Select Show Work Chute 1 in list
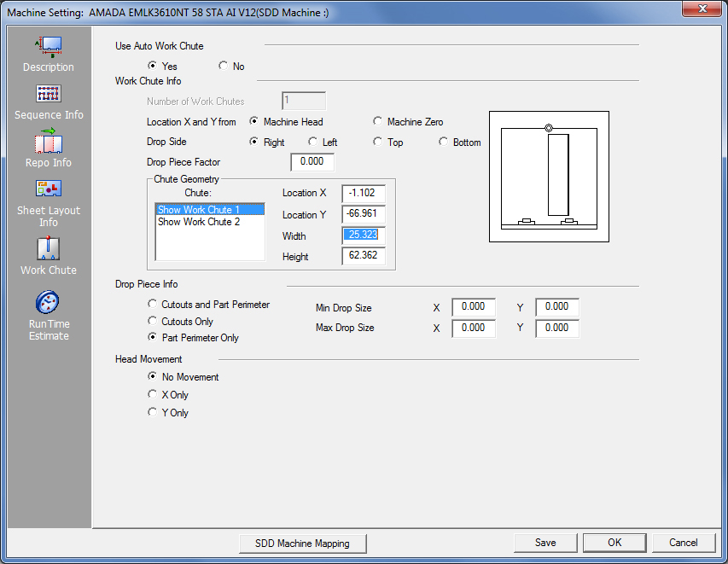 [x=210, y=210]
